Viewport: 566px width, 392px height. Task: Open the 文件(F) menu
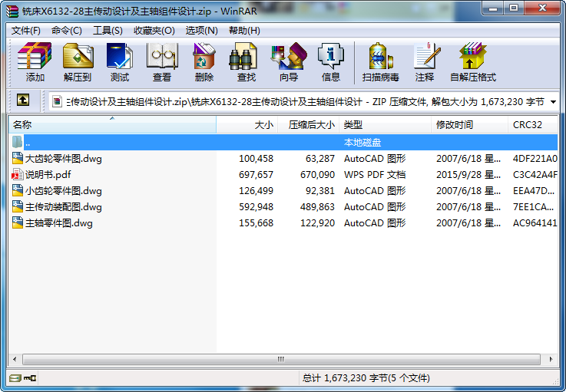tap(25, 31)
